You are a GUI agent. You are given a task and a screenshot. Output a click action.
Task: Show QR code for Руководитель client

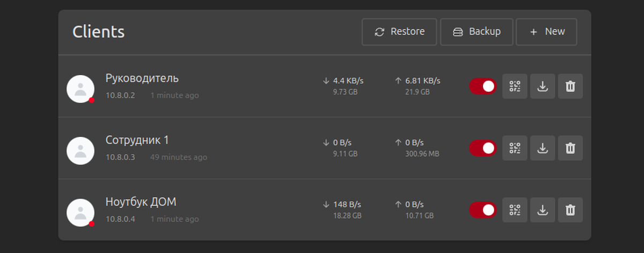click(515, 86)
